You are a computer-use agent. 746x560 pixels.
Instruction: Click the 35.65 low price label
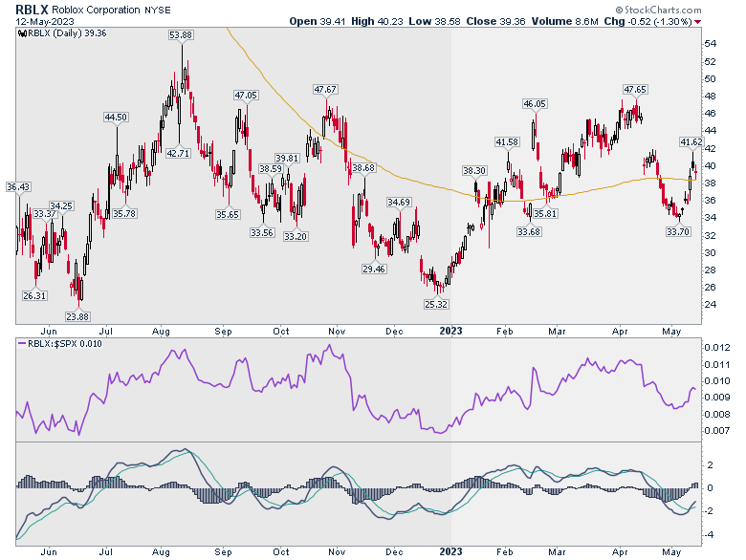point(228,214)
